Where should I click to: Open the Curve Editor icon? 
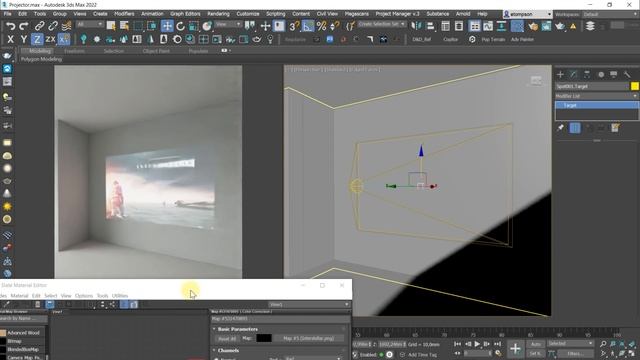pyautogui.click(x=488, y=26)
